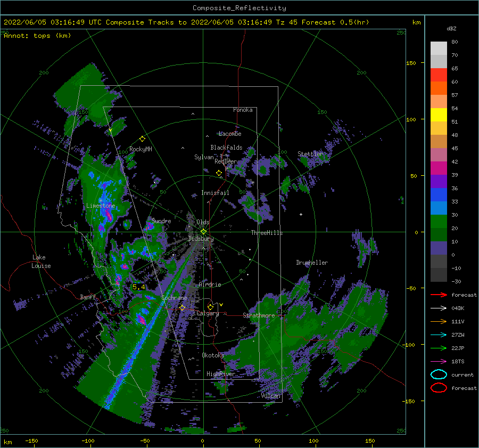Click the HighRiver town label
479x448 pixels.
tap(221, 374)
